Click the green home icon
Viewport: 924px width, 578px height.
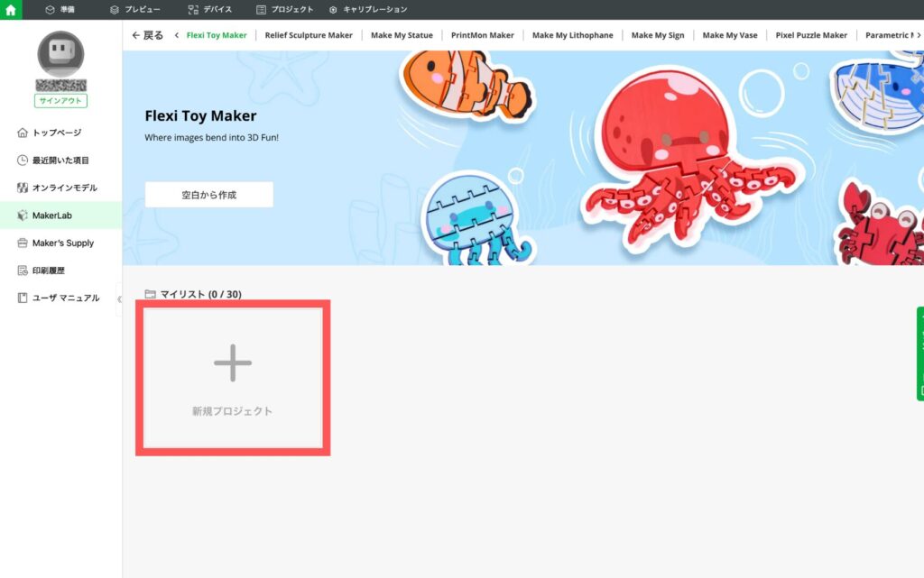(11, 9)
